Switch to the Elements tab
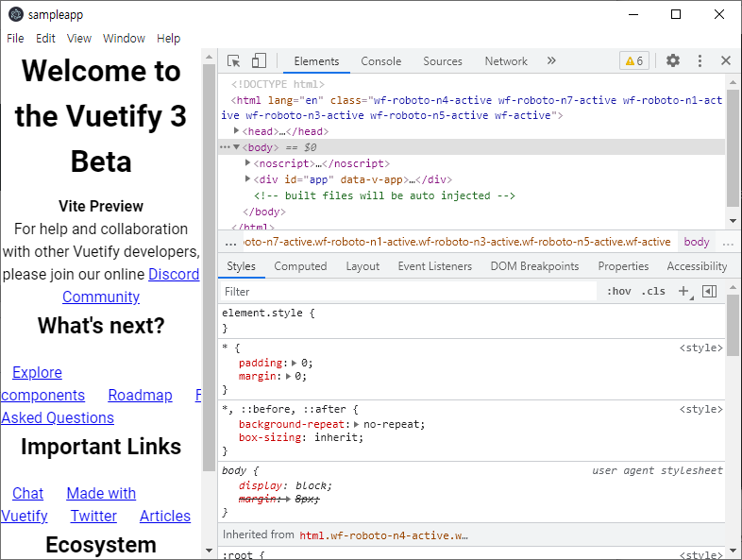742x560 pixels. [316, 61]
